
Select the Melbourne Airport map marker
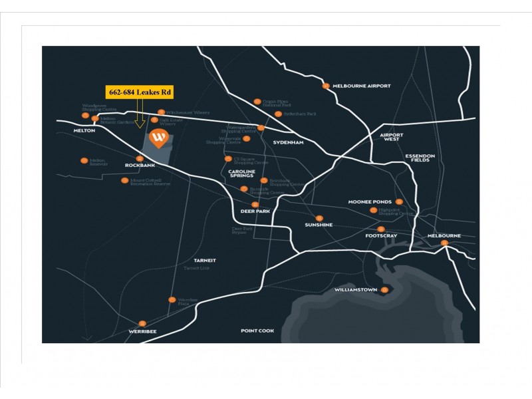point(326,86)
